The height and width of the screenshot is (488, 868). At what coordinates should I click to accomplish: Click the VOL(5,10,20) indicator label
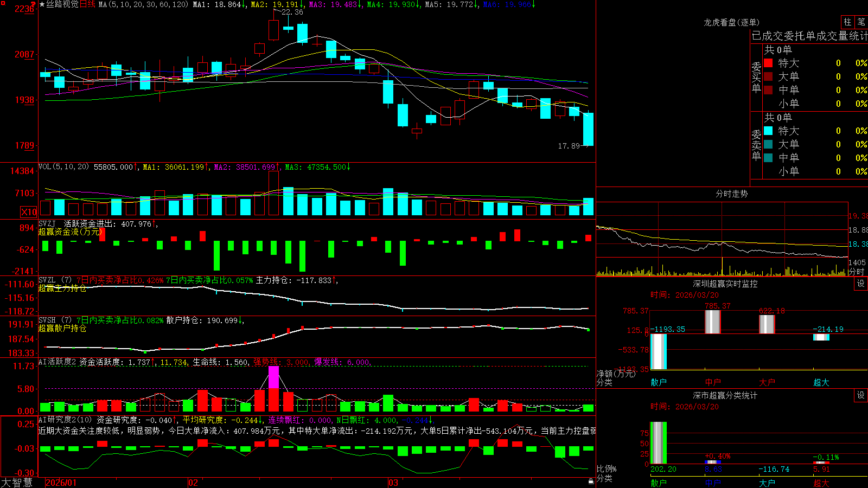63,166
